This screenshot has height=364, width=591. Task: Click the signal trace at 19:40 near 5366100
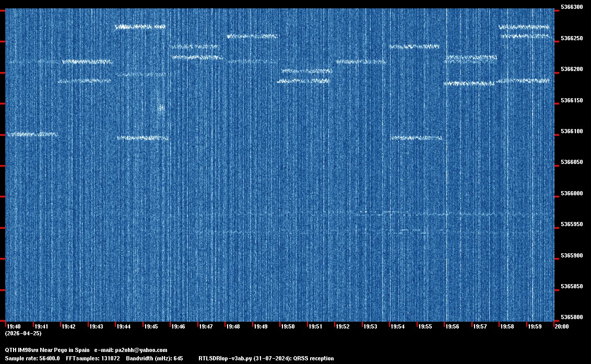pyautogui.click(x=32, y=134)
